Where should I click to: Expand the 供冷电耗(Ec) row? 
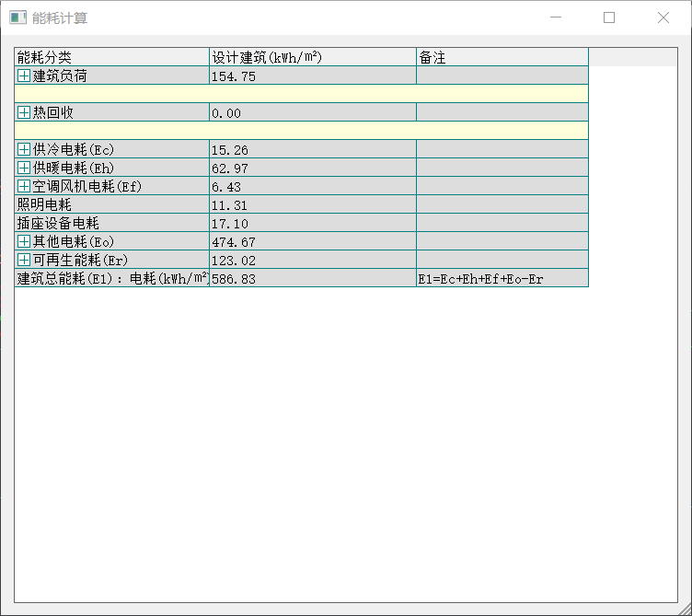pyautogui.click(x=24, y=149)
